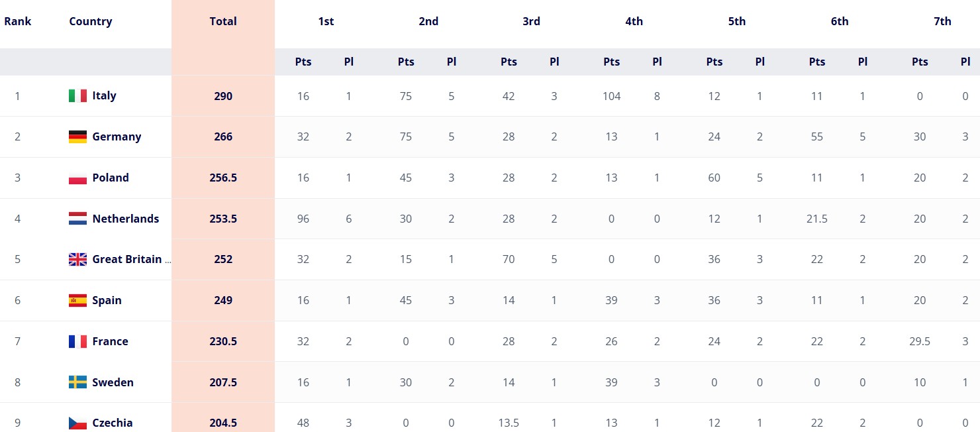Screen dimensions: 980x432
Task: Click the Czechia flag icon
Action: [77, 423]
